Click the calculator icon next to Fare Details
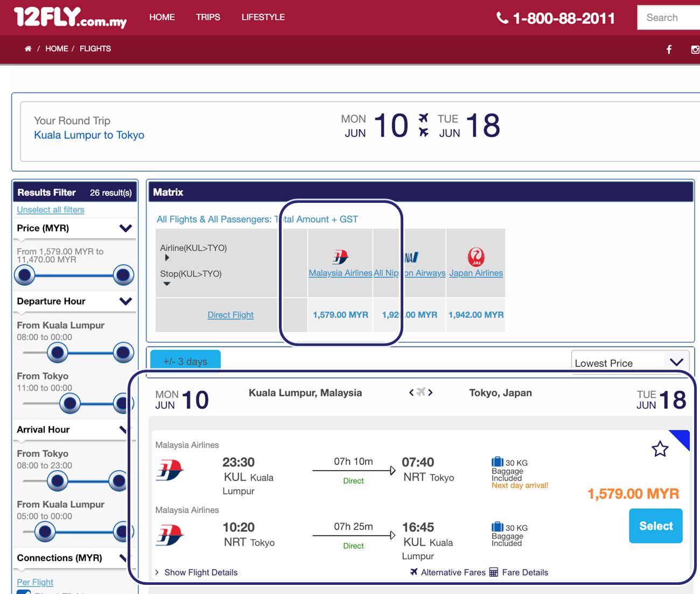 pos(494,572)
